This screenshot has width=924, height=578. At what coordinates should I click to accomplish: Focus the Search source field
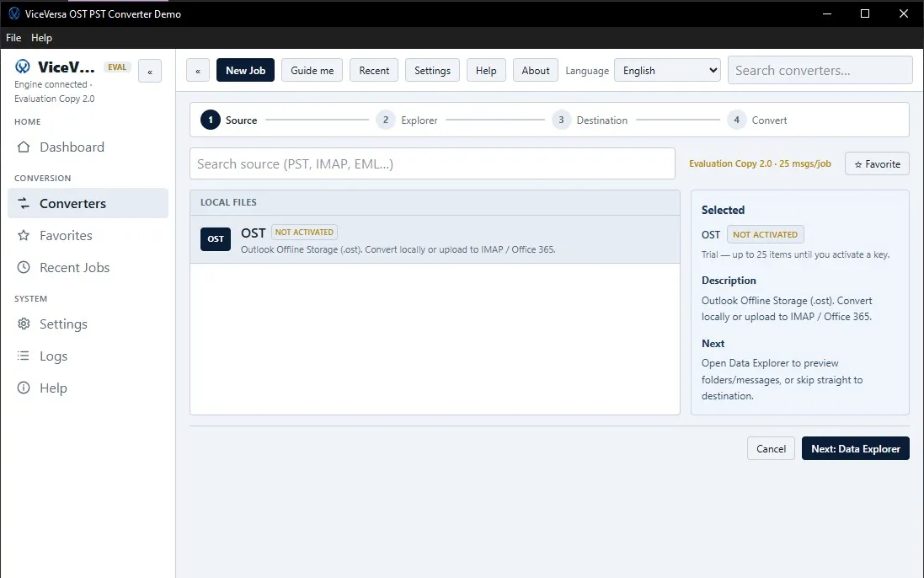click(x=432, y=163)
